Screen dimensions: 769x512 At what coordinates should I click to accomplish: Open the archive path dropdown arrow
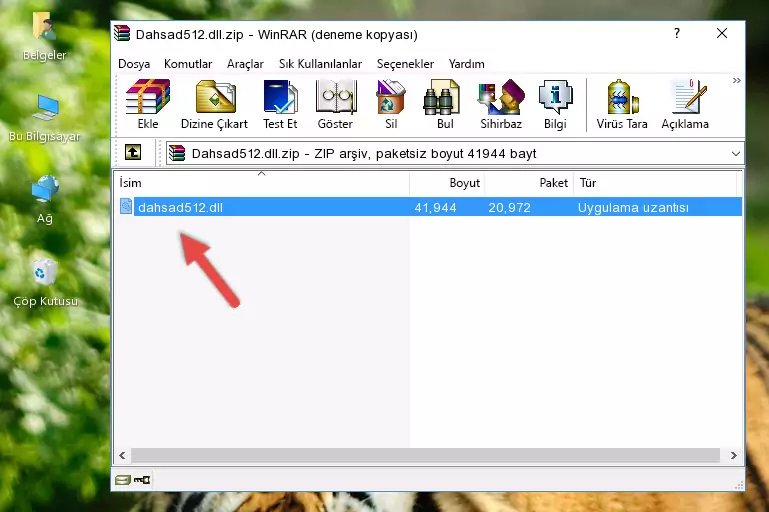click(736, 154)
